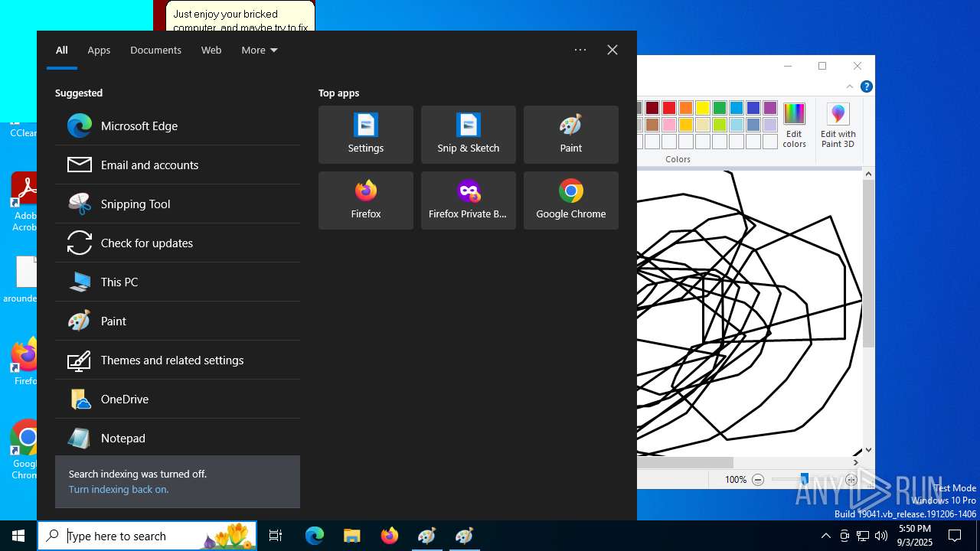This screenshot has height=551, width=980.
Task: Open This PC from suggested list
Action: [x=178, y=282]
